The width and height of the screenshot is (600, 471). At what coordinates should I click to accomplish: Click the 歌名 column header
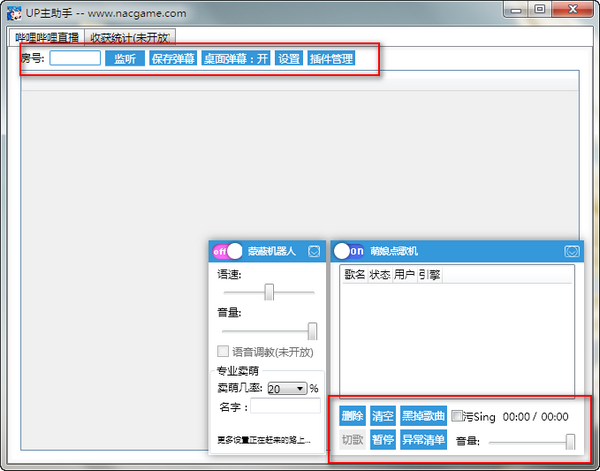click(x=355, y=274)
